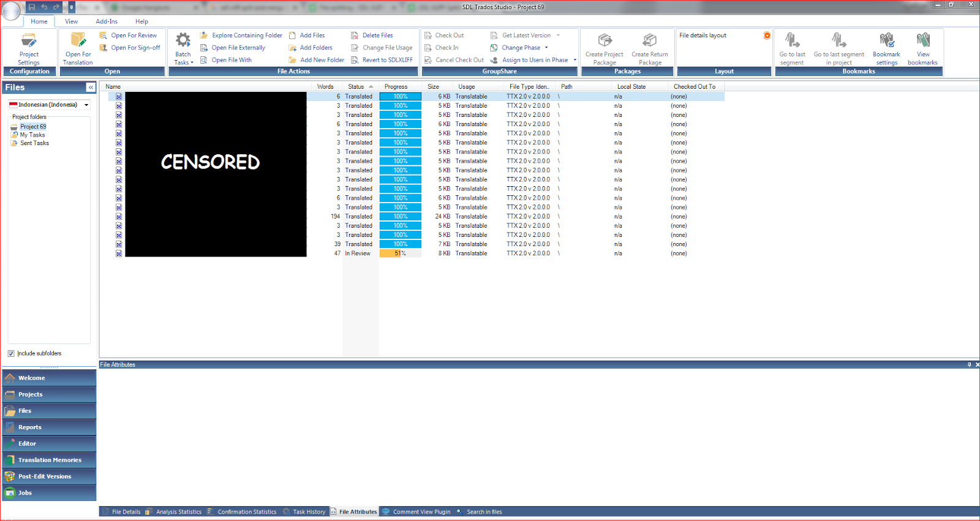
Task: Switch to the Home ribbon tab
Action: 39,21
